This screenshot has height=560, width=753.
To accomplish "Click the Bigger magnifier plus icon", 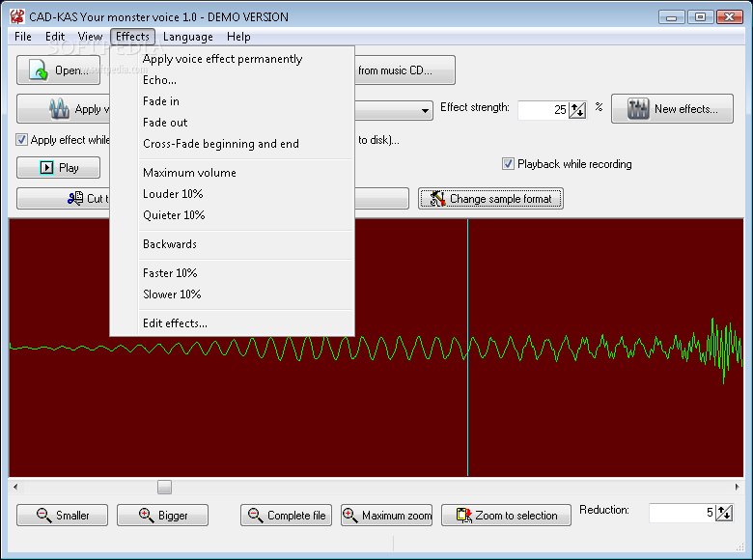I will (147, 516).
